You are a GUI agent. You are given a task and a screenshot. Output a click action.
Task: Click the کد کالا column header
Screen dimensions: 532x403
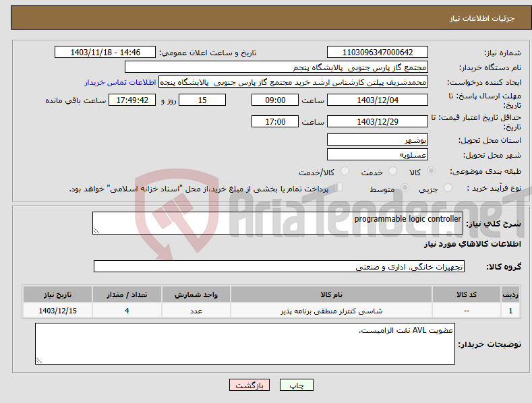pos(467,294)
